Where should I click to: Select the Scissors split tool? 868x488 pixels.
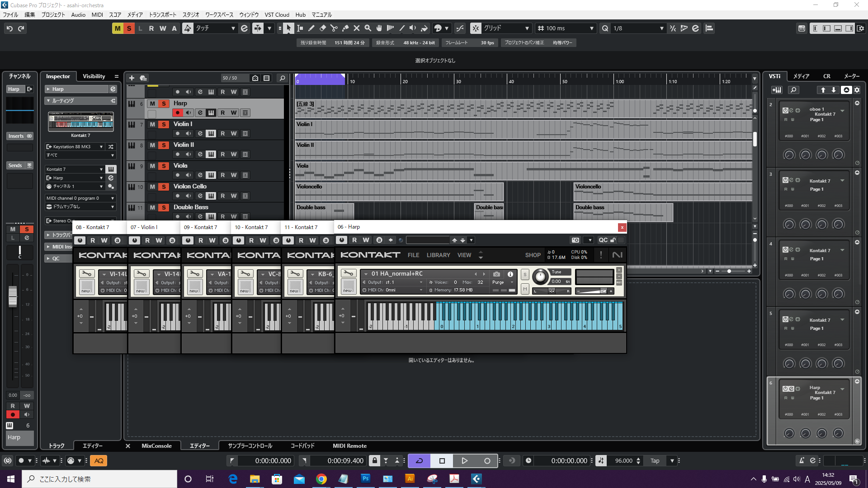[x=334, y=28]
